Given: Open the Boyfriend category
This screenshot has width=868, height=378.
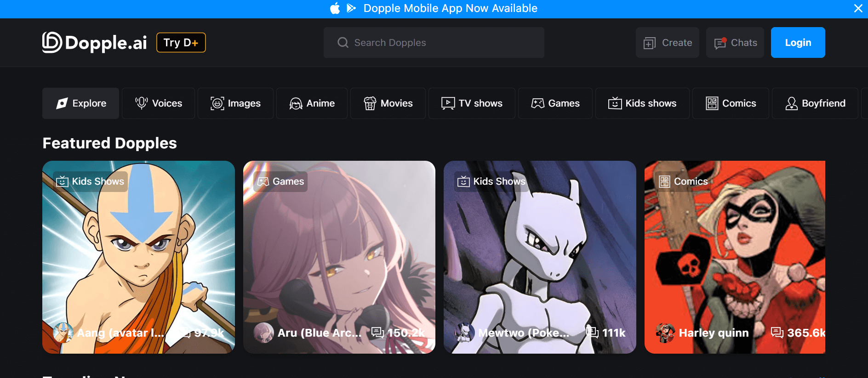Looking at the screenshot, I should click(815, 103).
